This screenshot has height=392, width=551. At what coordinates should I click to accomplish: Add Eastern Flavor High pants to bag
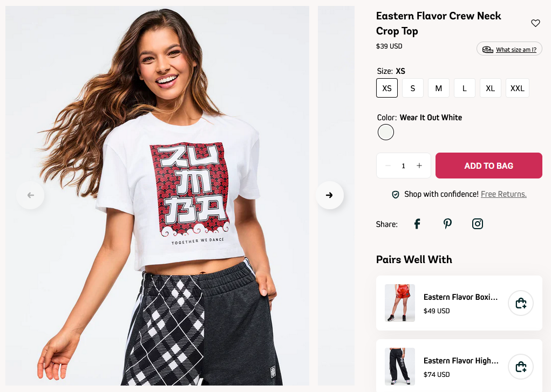521,367
